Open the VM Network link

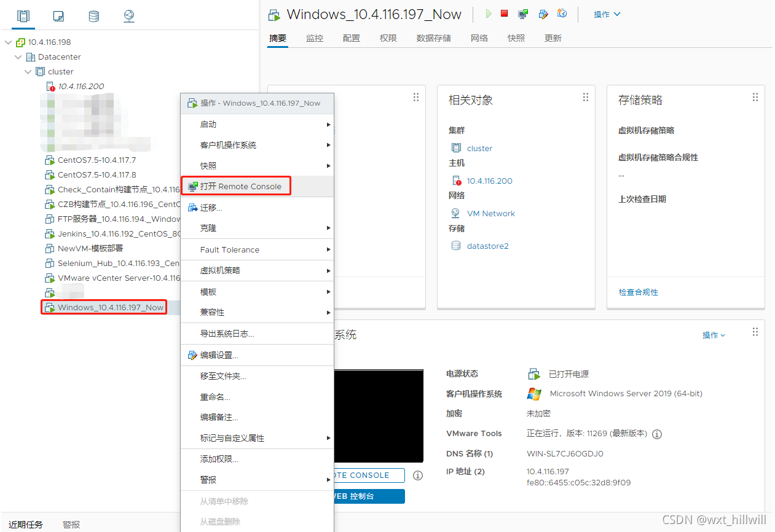(x=491, y=213)
